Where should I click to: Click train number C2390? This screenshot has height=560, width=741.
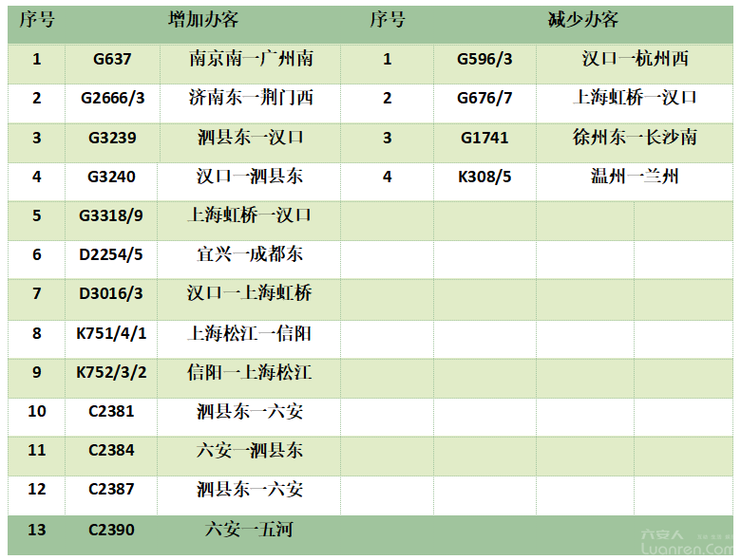111,530
